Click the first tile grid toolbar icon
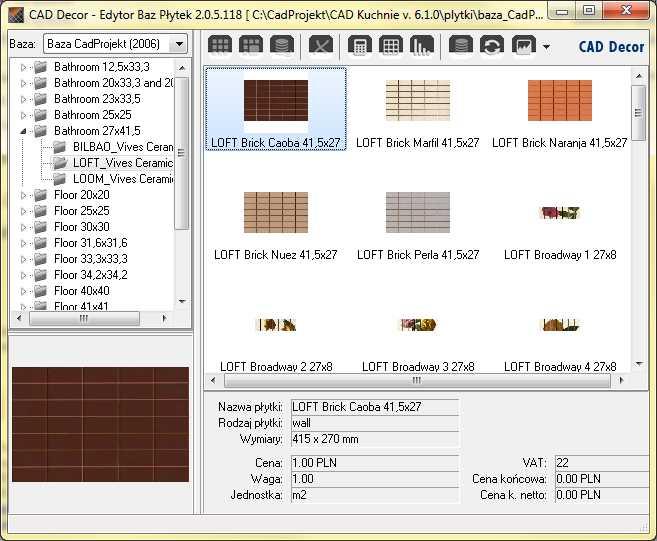This screenshot has width=657, height=541. pos(220,44)
